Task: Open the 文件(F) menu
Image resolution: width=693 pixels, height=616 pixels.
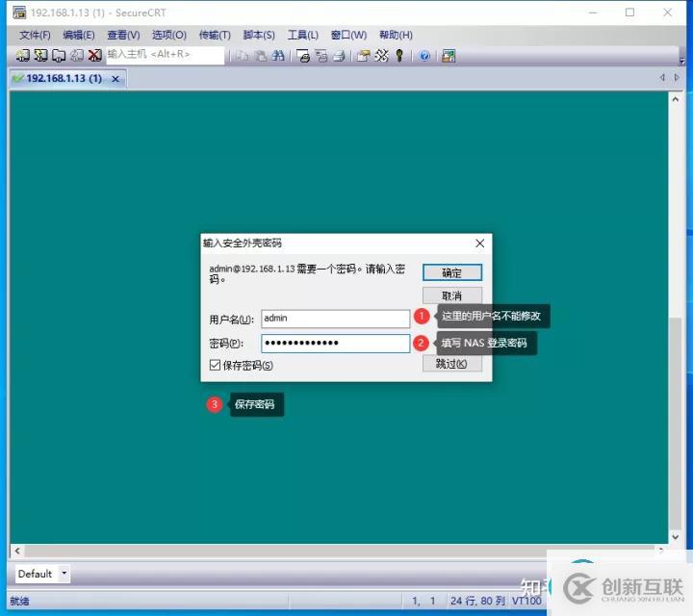Action: pyautogui.click(x=35, y=35)
